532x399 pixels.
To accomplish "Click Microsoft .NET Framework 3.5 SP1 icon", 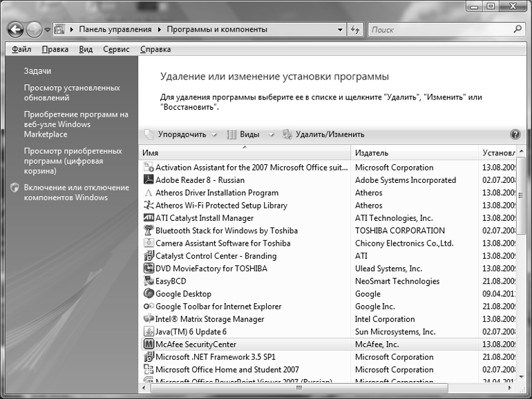I will 149,357.
